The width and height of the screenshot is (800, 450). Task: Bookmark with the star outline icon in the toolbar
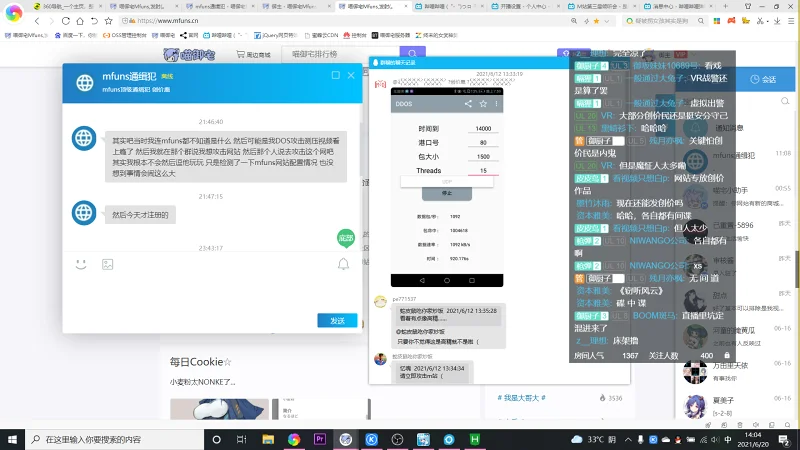109,21
